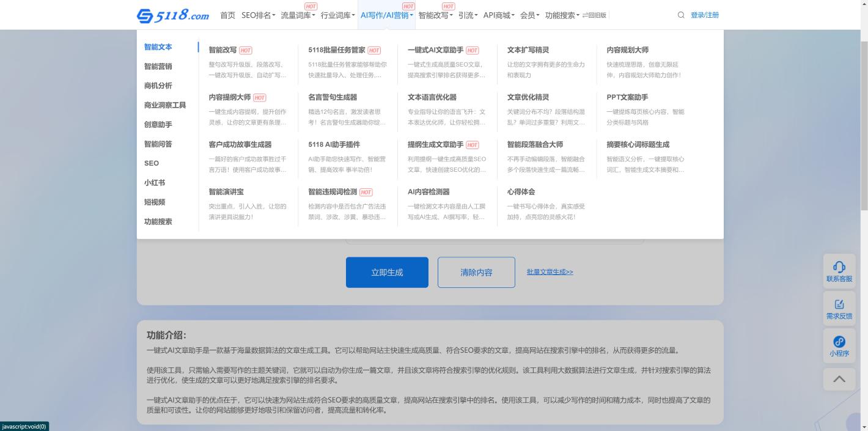The height and width of the screenshot is (431, 868).
Task: Expand the 流量词库 dropdown
Action: coord(298,15)
